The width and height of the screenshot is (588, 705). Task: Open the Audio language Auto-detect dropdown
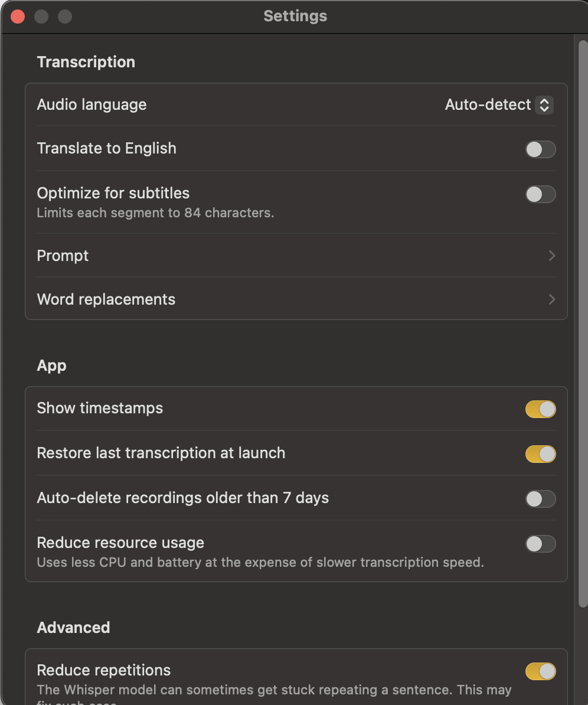498,105
